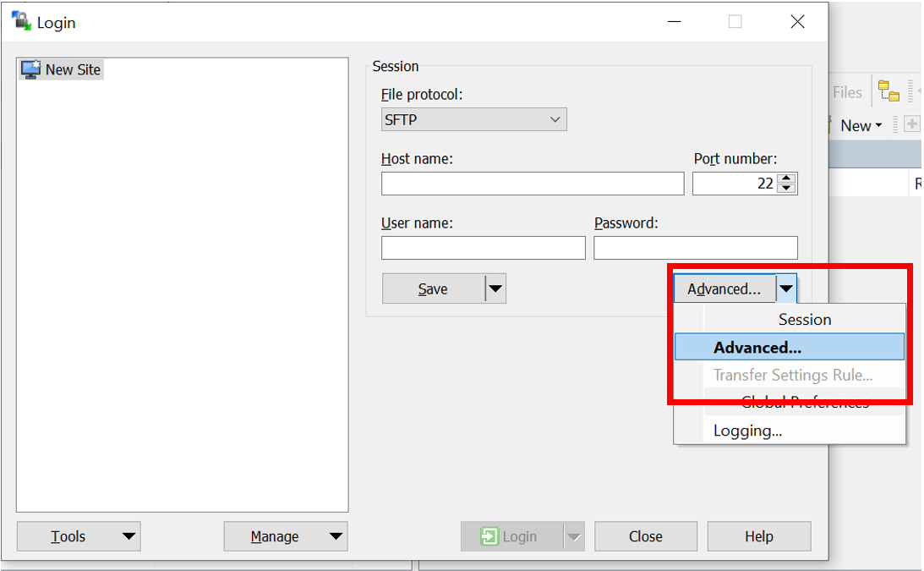The image size is (924, 571).
Task: Open the Manage menu button
Action: [285, 536]
